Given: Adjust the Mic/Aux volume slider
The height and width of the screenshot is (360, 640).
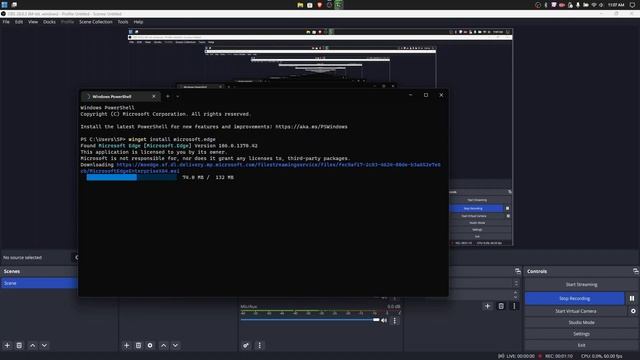Looking at the screenshot, I should 310,320.
